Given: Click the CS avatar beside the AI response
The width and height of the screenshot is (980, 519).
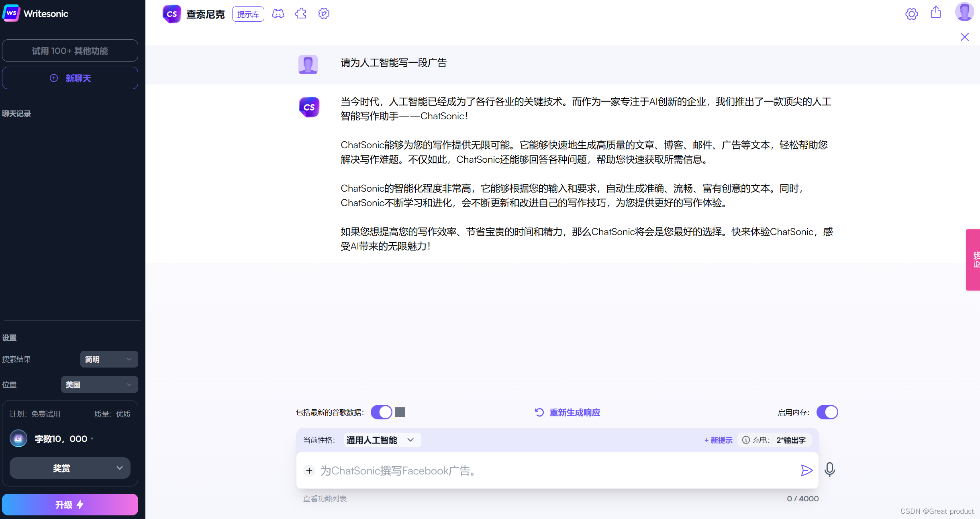Looking at the screenshot, I should [309, 107].
